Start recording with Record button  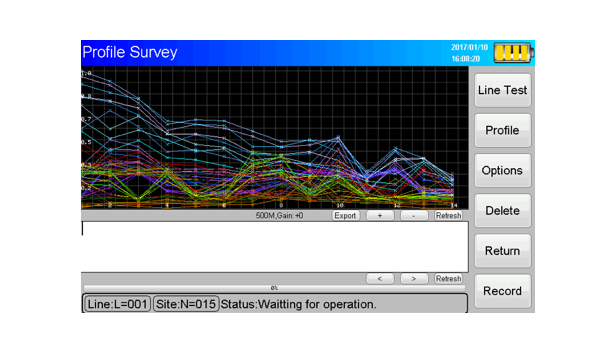click(502, 291)
